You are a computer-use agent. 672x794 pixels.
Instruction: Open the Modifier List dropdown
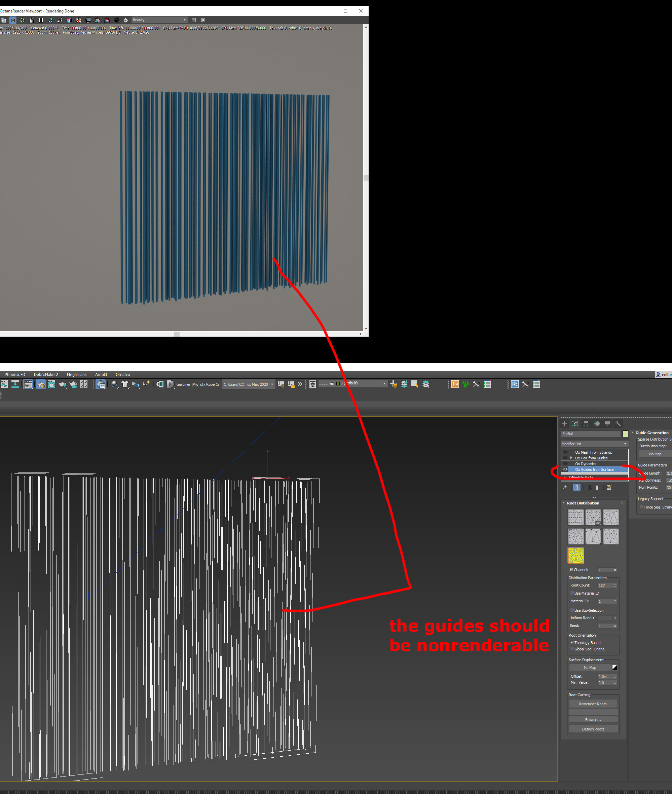[x=594, y=444]
